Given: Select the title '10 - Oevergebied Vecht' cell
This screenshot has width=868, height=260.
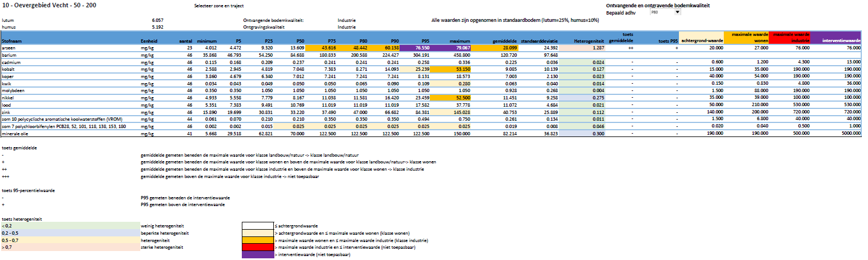Looking at the screenshot, I should point(42,6).
